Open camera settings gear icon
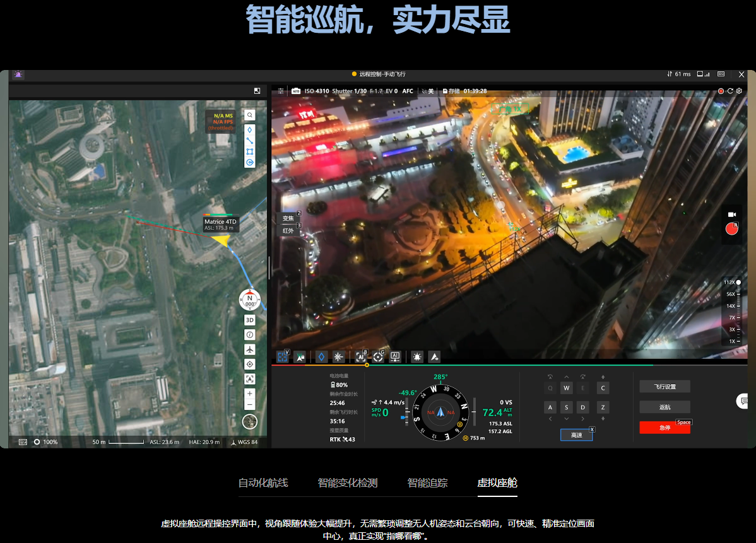 click(740, 91)
